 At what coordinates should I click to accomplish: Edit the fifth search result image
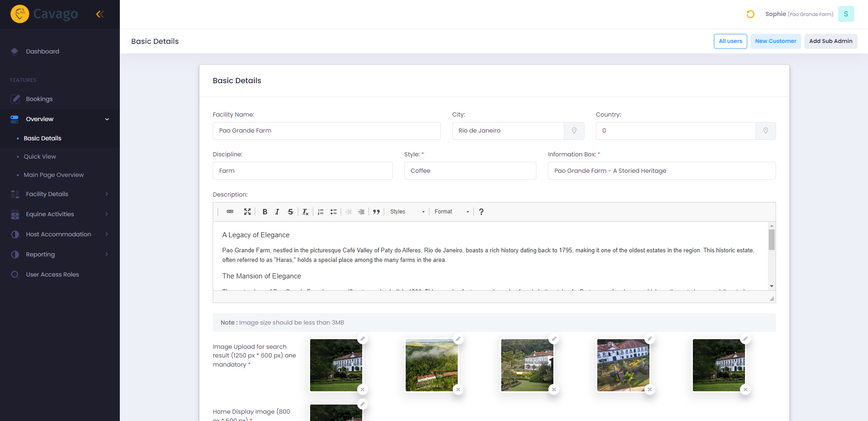point(745,339)
